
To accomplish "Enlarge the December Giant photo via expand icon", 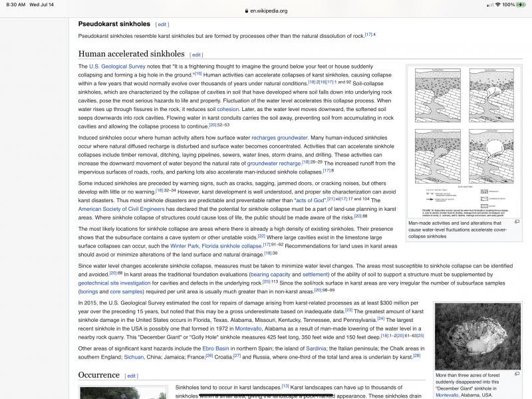I will pos(517,374).
